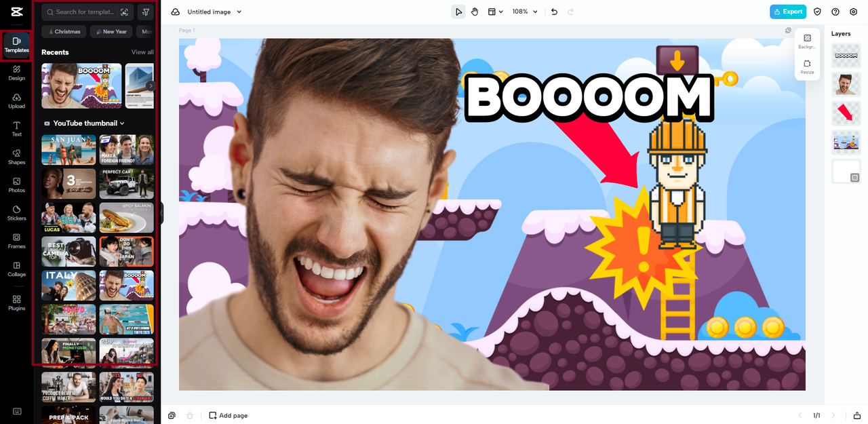The image size is (868, 424).
Task: Open the pages panel icon at bottom right
Action: point(857,415)
